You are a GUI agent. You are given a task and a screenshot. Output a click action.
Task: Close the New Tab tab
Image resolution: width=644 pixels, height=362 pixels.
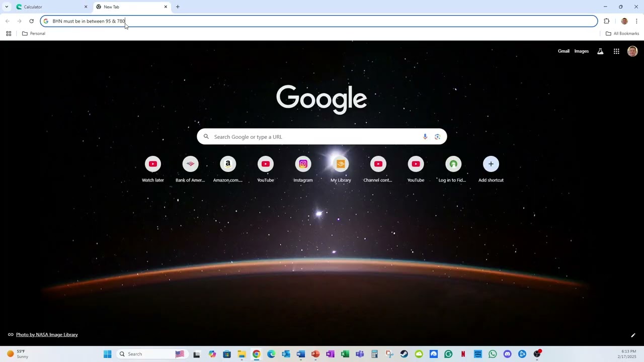[166, 7]
